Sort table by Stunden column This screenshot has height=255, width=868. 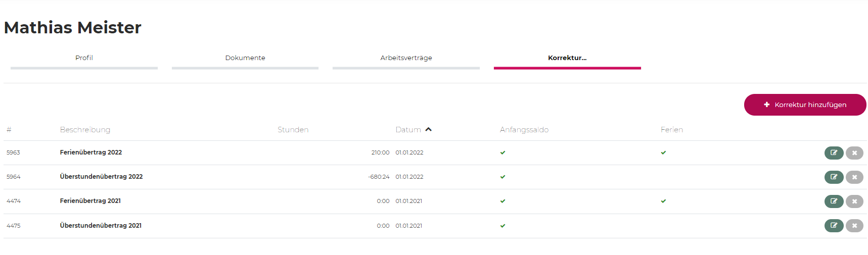tap(293, 130)
